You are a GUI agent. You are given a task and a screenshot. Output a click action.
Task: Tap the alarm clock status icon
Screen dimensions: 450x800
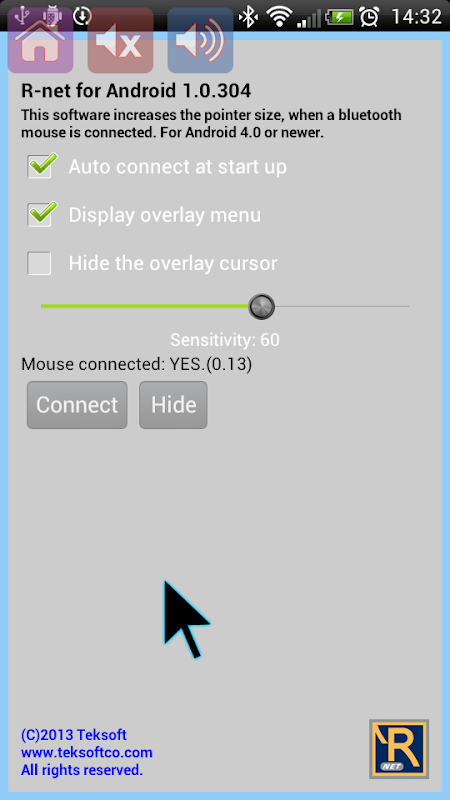click(368, 17)
